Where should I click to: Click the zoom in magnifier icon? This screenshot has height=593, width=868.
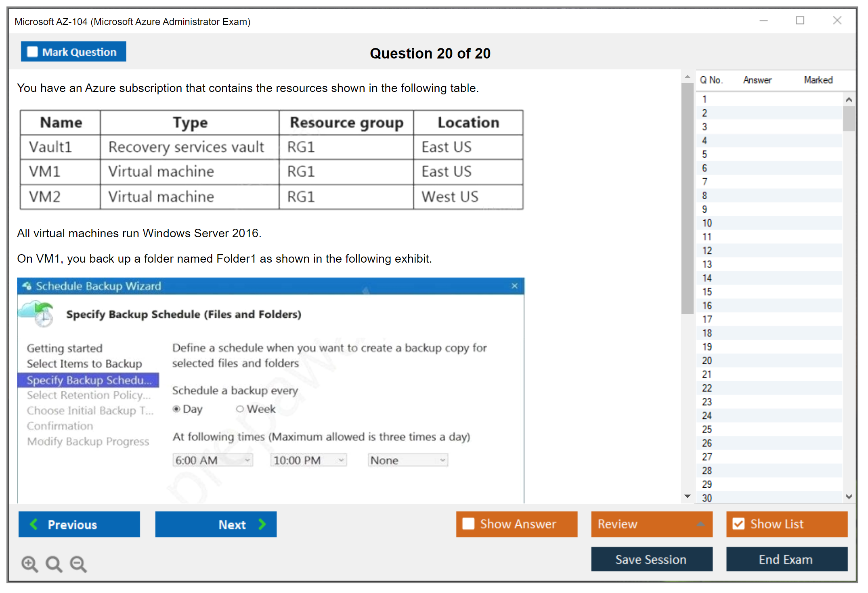click(29, 564)
